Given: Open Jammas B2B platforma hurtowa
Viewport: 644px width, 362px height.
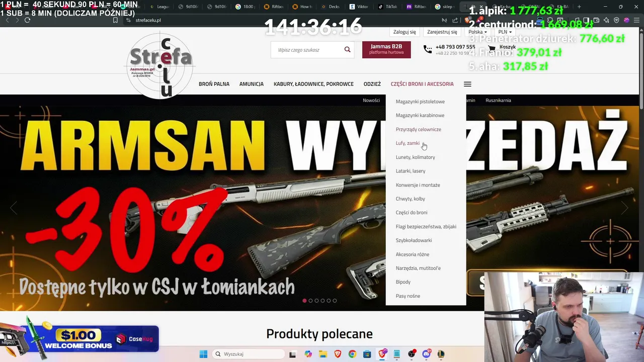Looking at the screenshot, I should coord(386,49).
